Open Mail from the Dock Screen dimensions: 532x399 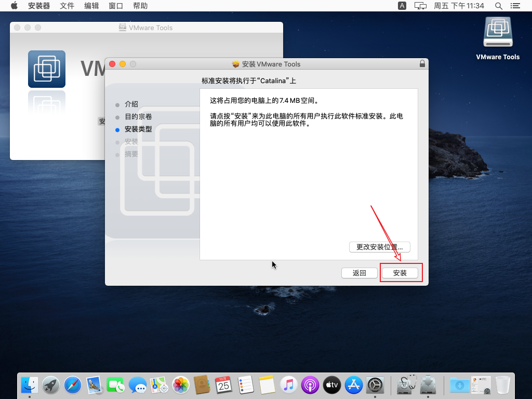[94, 385]
